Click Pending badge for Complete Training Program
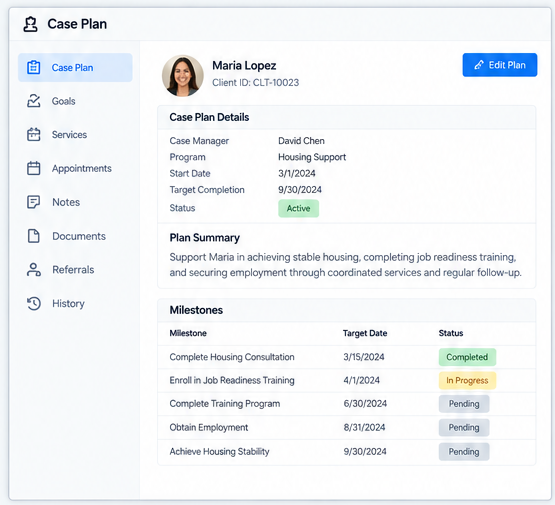Viewport: 555px width, 505px height. click(x=464, y=404)
